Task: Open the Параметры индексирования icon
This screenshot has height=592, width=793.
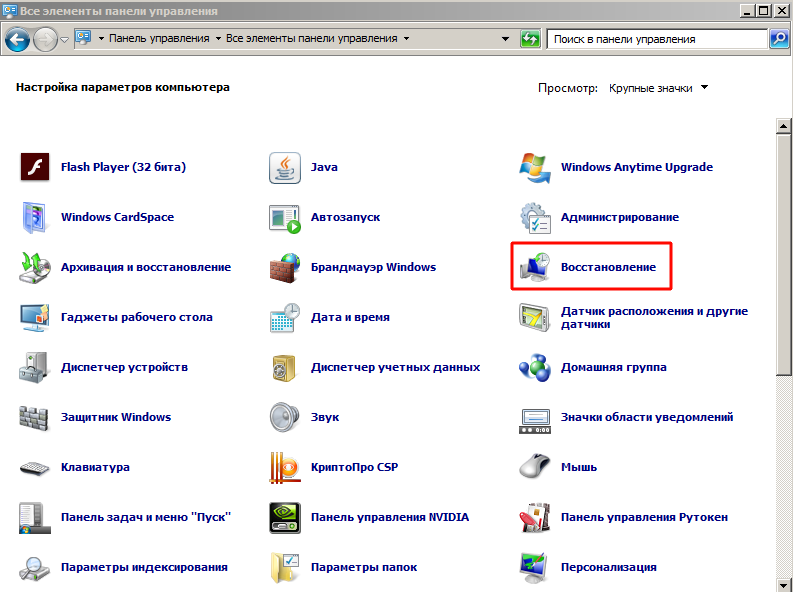Action: (x=34, y=568)
